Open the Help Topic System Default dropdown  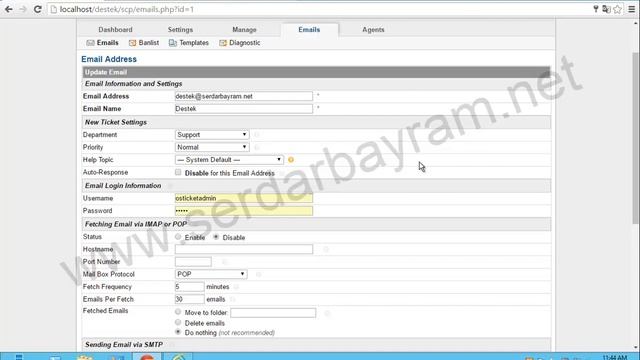(x=229, y=160)
